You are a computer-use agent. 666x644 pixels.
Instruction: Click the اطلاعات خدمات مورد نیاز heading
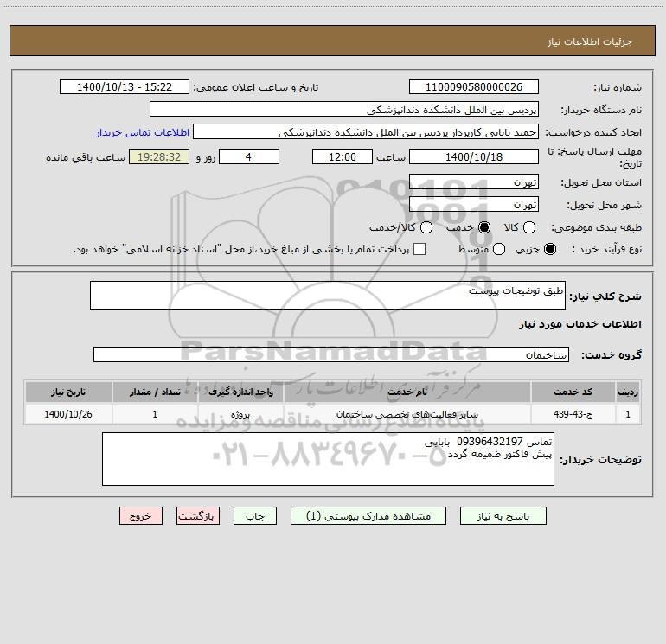tap(580, 324)
